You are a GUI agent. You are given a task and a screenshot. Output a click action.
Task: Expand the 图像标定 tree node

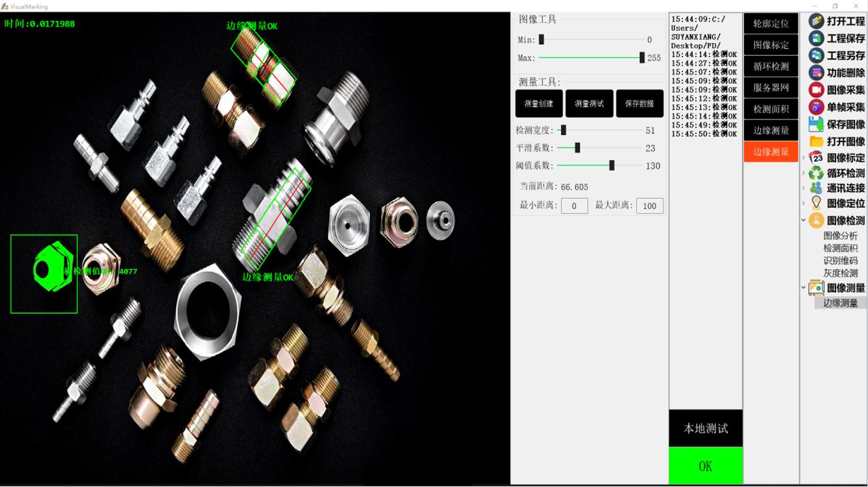pos(804,158)
